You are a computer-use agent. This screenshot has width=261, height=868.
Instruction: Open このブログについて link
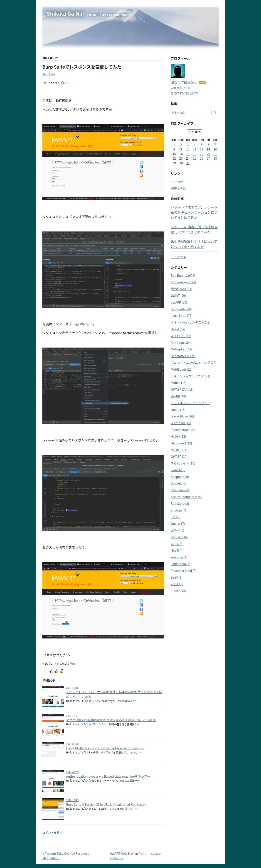(184, 93)
